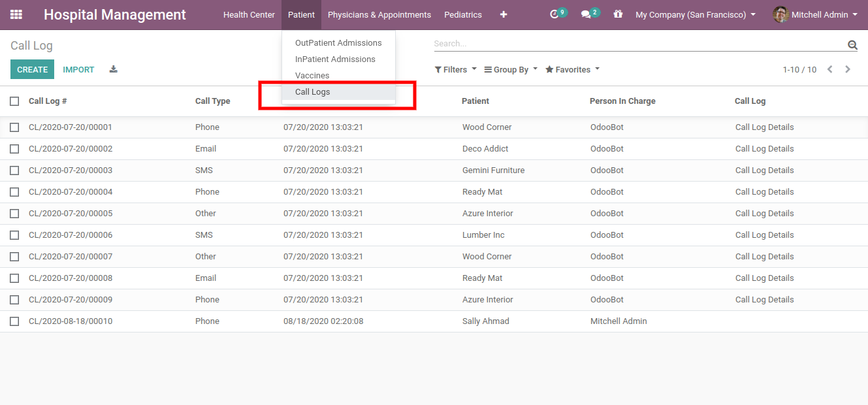
Task: Check the row for Sally Ahmad's call log
Action: pyautogui.click(x=14, y=321)
